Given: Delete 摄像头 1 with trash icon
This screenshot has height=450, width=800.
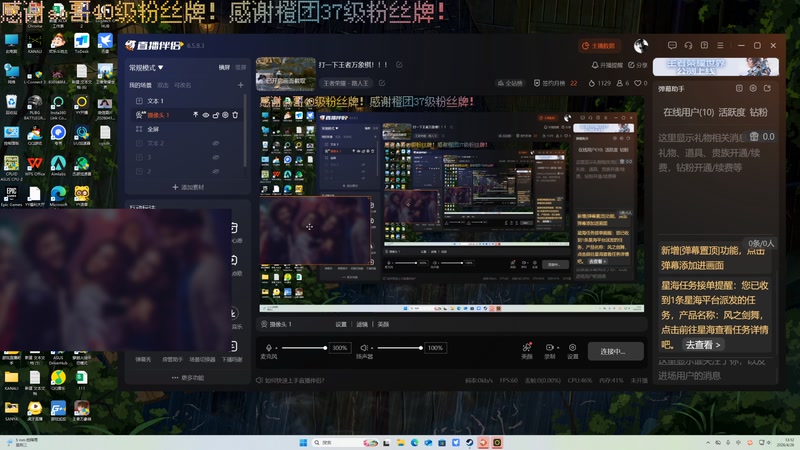Looking at the screenshot, I should click(235, 115).
